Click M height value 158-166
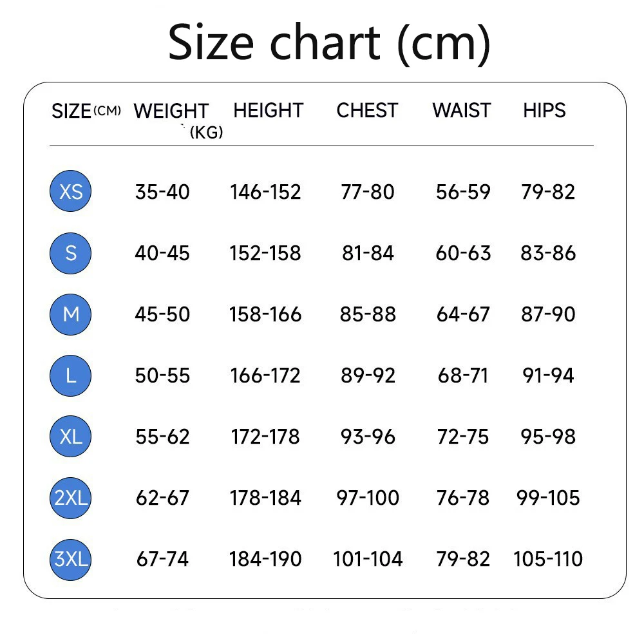Viewport: 644px width, 644px height. coord(265,314)
